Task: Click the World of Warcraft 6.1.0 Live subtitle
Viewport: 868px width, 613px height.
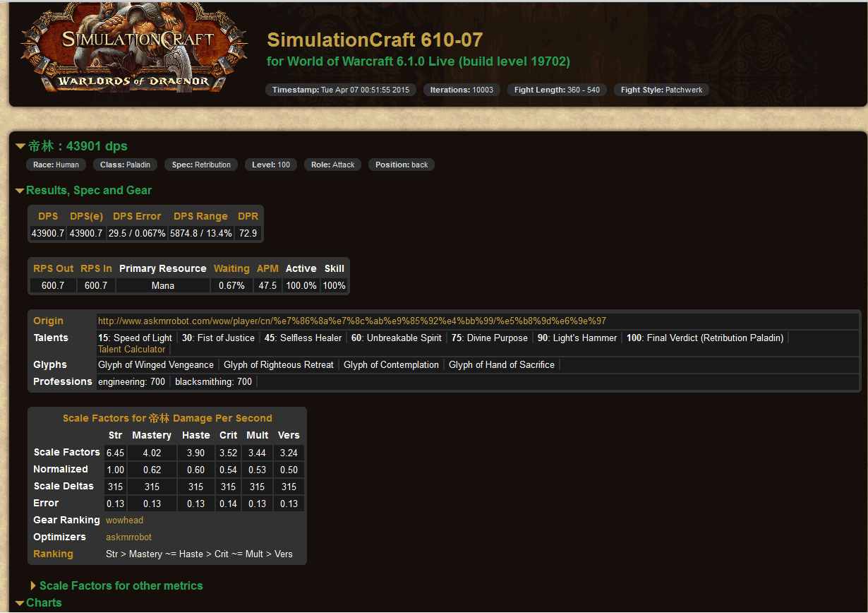Action: [x=418, y=61]
